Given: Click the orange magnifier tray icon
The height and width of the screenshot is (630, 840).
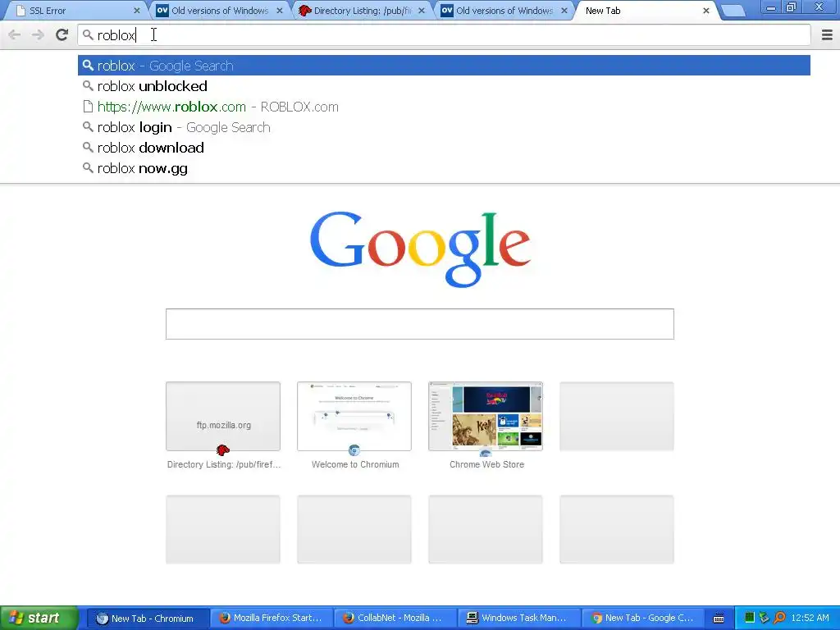Looking at the screenshot, I should click(x=779, y=619).
